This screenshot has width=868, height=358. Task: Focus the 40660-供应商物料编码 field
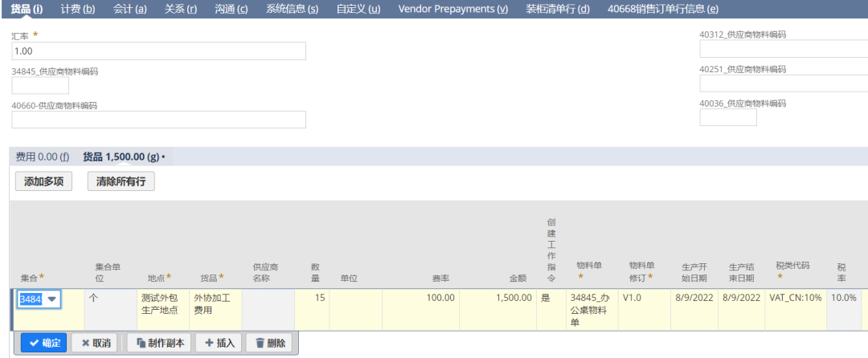click(158, 120)
